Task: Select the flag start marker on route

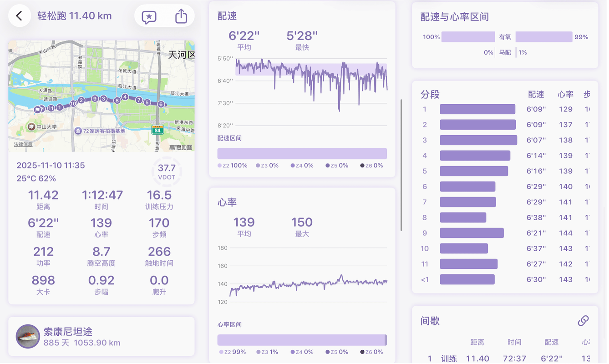Action: (x=37, y=109)
